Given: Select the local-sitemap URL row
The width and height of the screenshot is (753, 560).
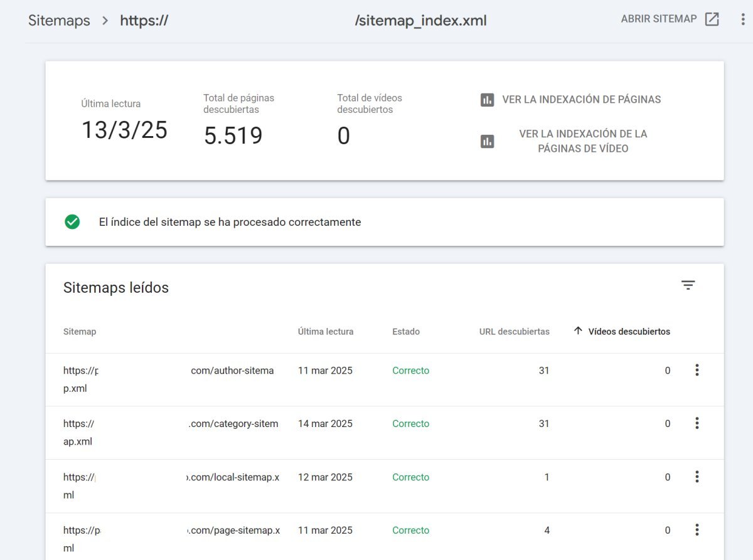Looking at the screenshot, I should pyautogui.click(x=384, y=486).
